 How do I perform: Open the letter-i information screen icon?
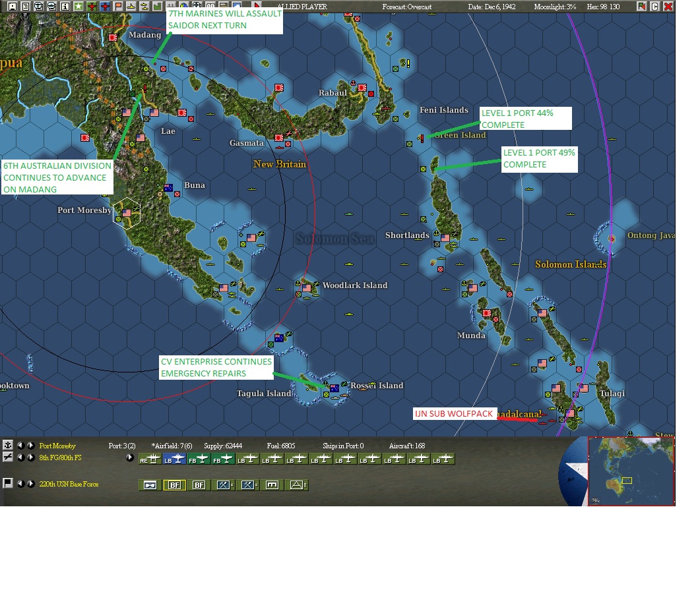tap(65, 6)
